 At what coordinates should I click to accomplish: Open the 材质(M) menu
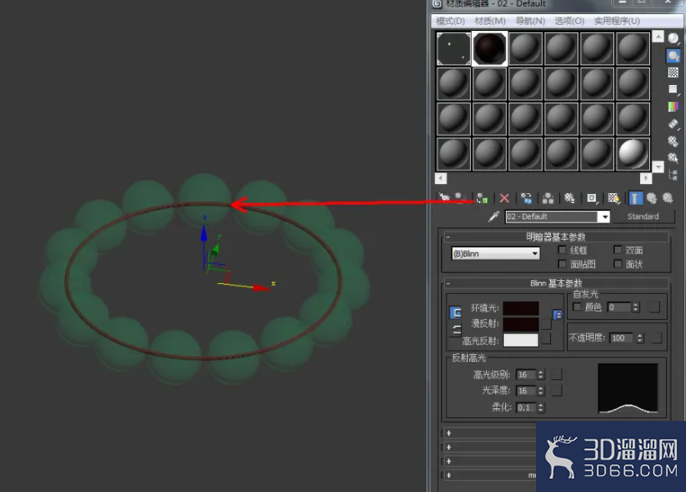(x=490, y=21)
